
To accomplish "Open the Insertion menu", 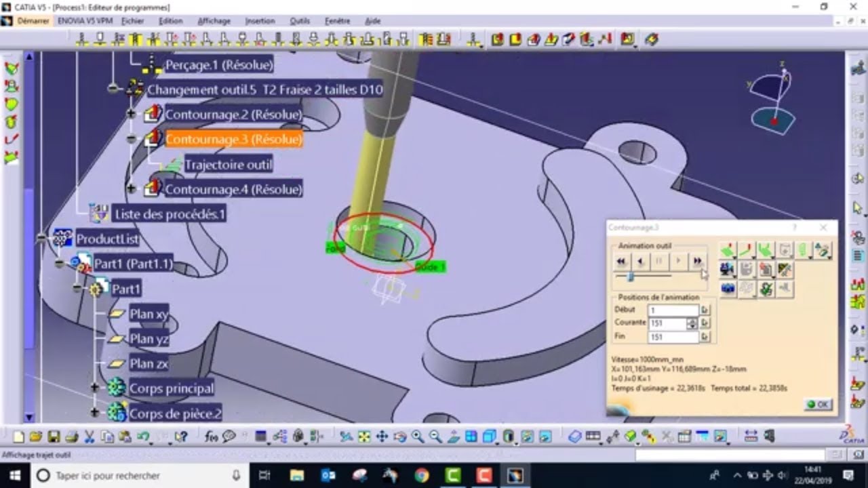I will tap(260, 21).
